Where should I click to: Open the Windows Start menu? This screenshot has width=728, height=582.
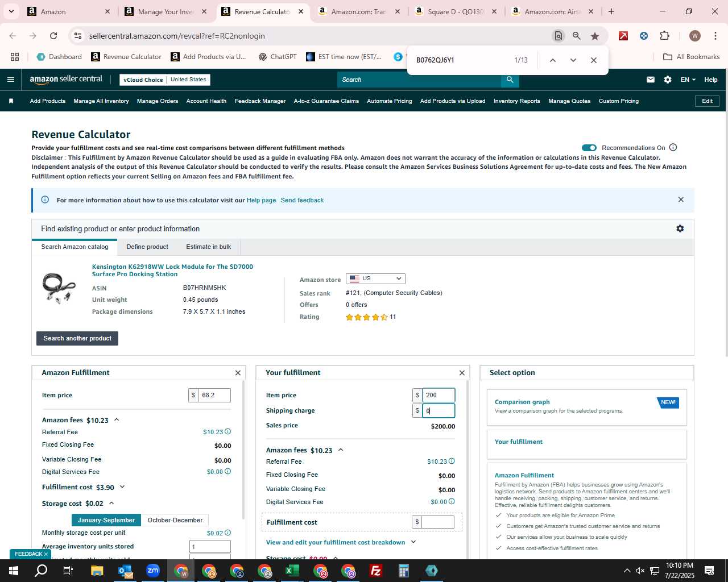tap(14, 571)
